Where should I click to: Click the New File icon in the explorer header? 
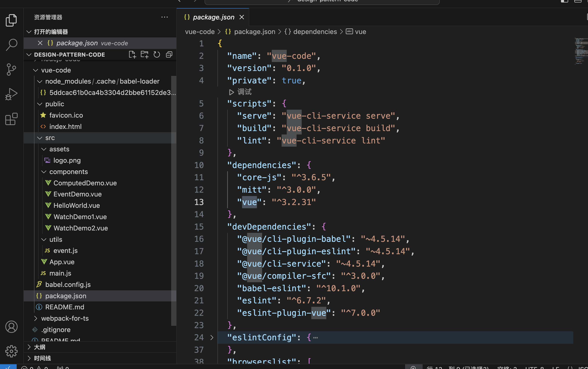click(x=132, y=55)
